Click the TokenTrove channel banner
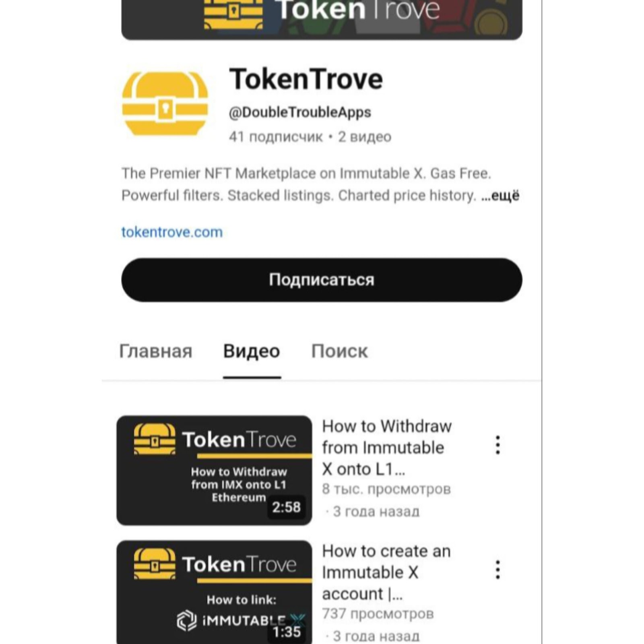644x644 pixels. click(x=322, y=19)
